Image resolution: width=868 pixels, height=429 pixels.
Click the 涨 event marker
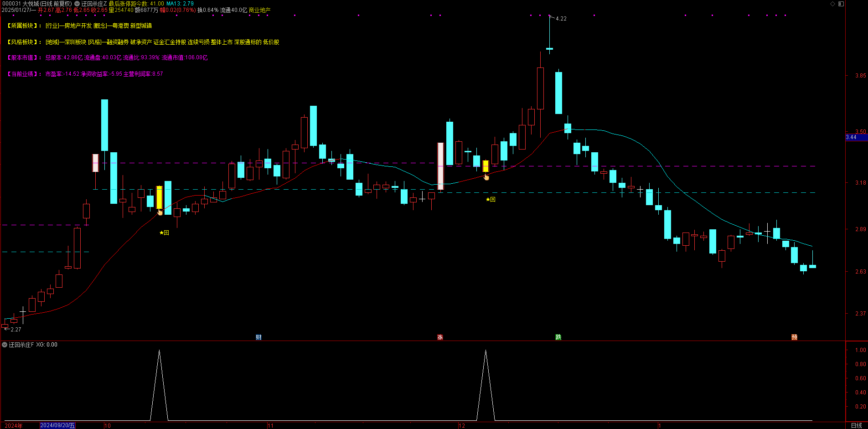click(440, 337)
